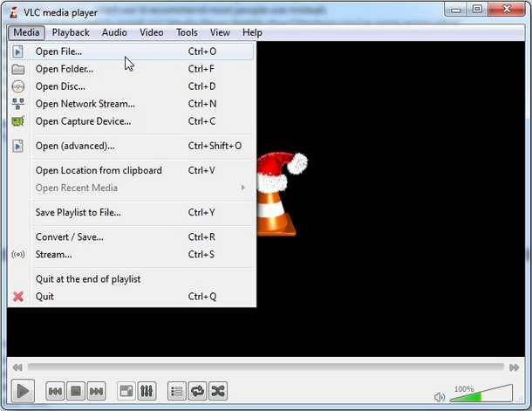Viewport: 532px width, 411px height.
Task: Select Open Network Stream...
Action: coord(132,104)
